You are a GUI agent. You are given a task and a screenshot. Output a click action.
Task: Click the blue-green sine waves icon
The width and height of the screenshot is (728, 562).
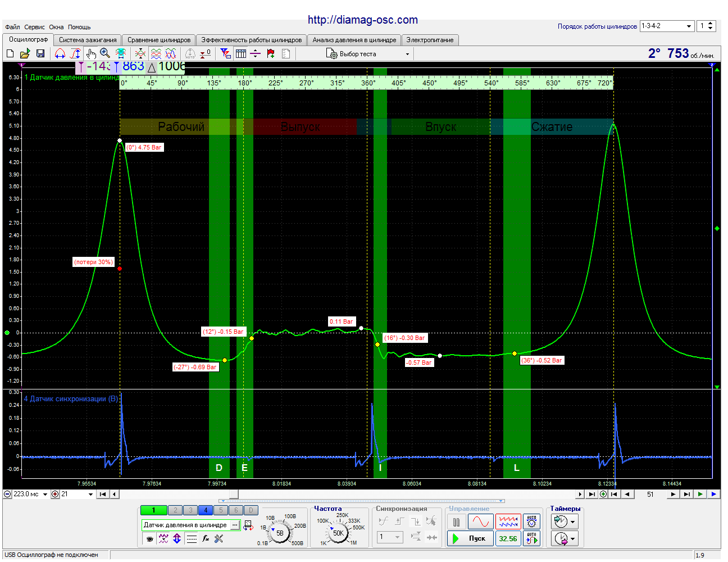171,53
